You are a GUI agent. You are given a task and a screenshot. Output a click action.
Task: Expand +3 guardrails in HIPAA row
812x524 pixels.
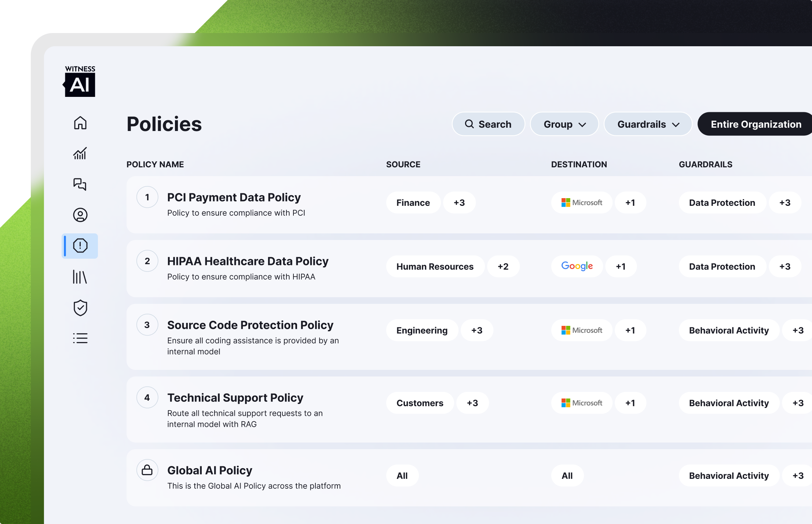pyautogui.click(x=785, y=266)
